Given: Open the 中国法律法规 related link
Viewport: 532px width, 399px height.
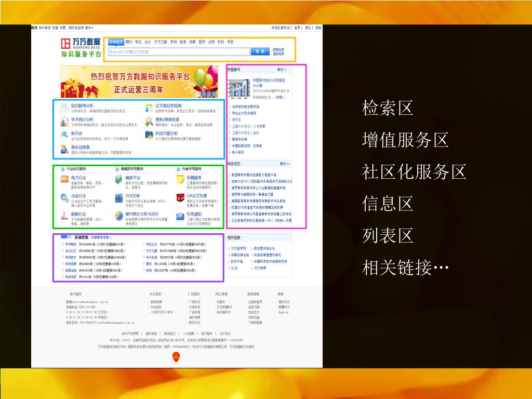Looking at the screenshot, I should (240, 255).
